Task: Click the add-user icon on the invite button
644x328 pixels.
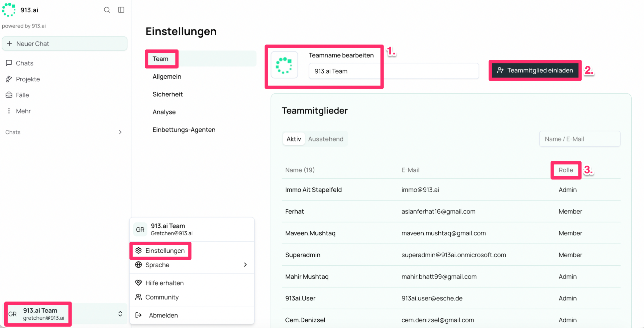Action: 500,70
